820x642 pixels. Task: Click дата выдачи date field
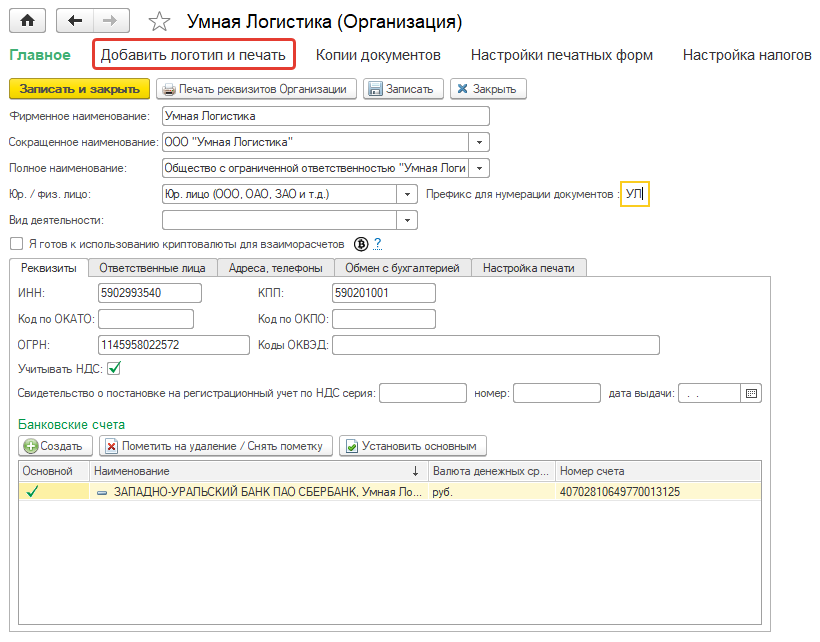tap(710, 393)
